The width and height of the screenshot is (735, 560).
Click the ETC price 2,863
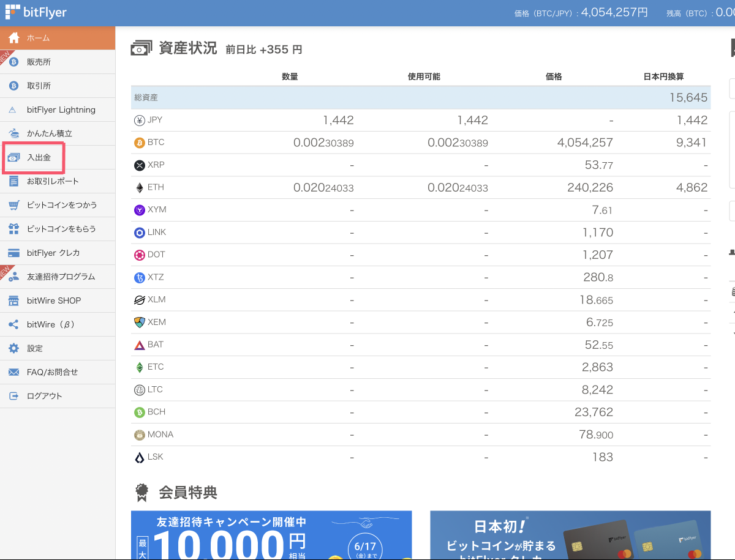point(597,367)
